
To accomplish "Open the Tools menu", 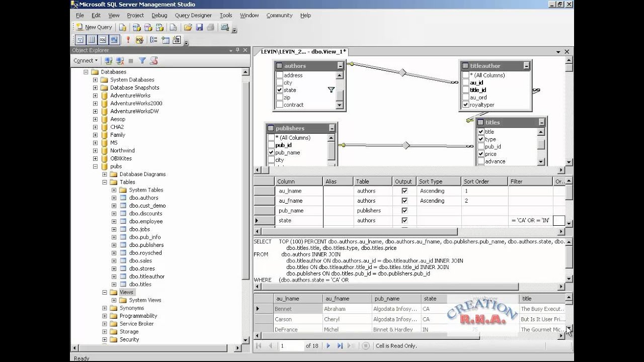I will pyautogui.click(x=226, y=16).
